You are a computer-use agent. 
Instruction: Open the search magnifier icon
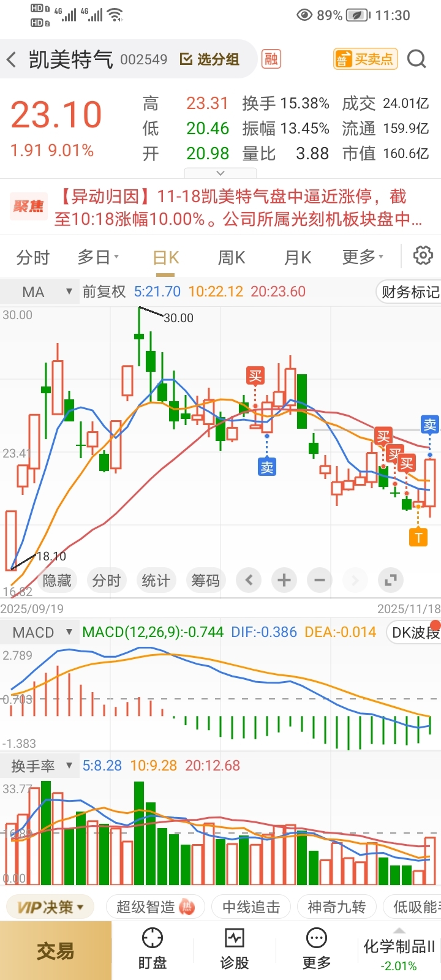(x=417, y=59)
